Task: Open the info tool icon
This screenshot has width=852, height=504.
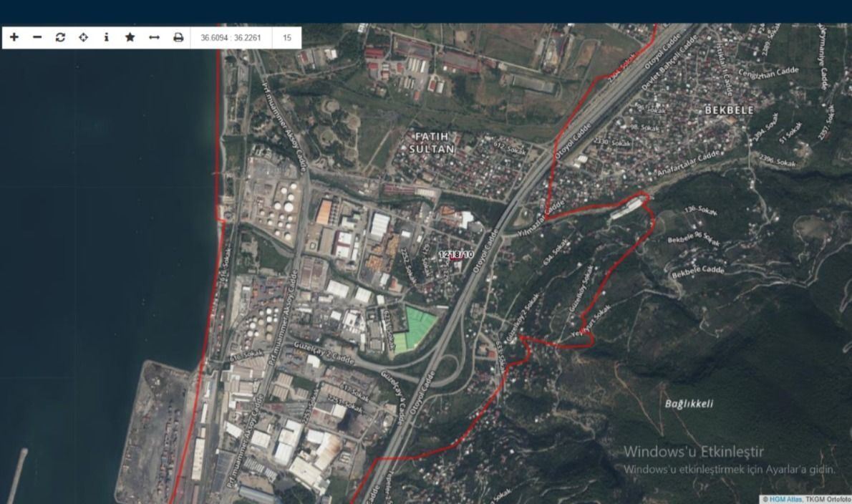Action: 107,37
